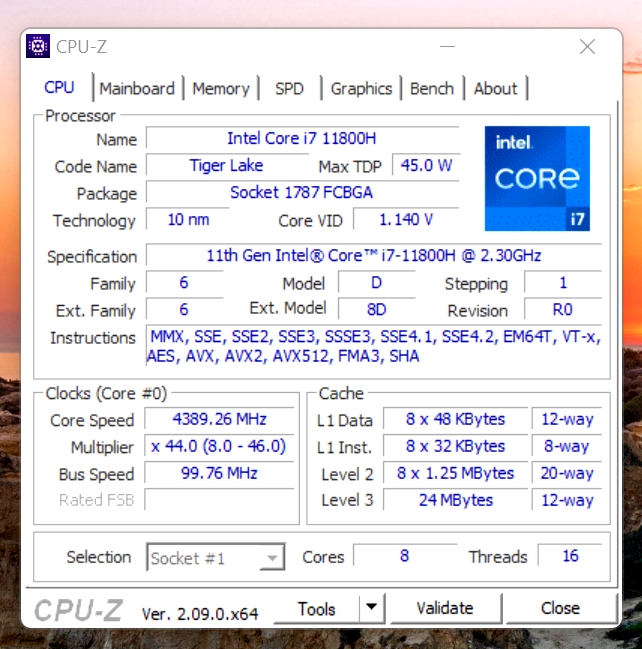
Task: Click the Intel Core i7 logo badge
Action: (537, 178)
